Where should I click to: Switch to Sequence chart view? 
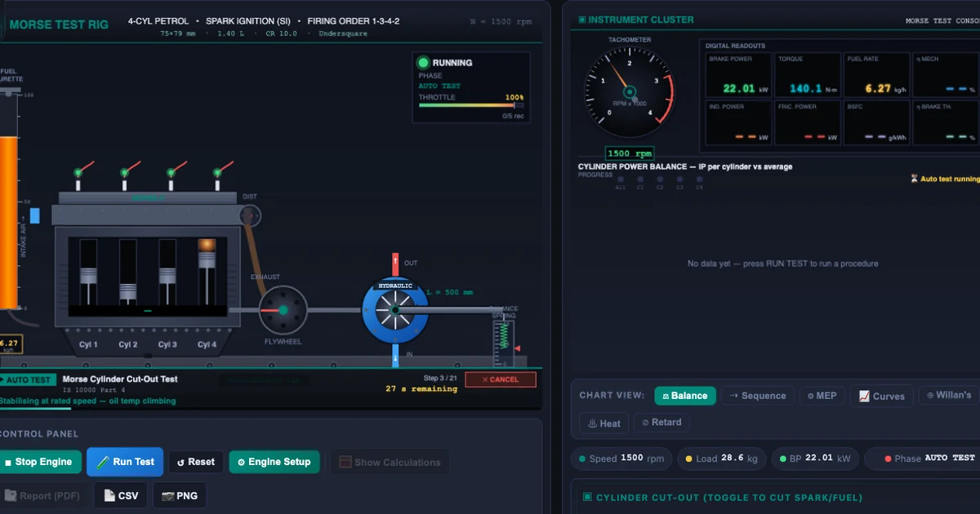758,396
